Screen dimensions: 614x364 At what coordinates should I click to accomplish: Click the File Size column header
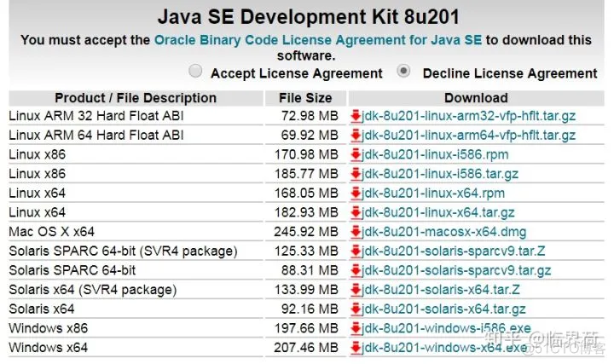(x=305, y=98)
